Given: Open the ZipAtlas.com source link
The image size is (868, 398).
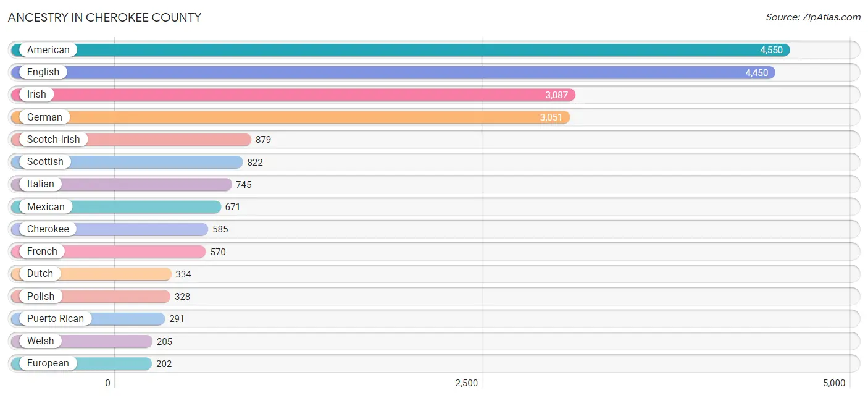Looking at the screenshot, I should 813,17.
